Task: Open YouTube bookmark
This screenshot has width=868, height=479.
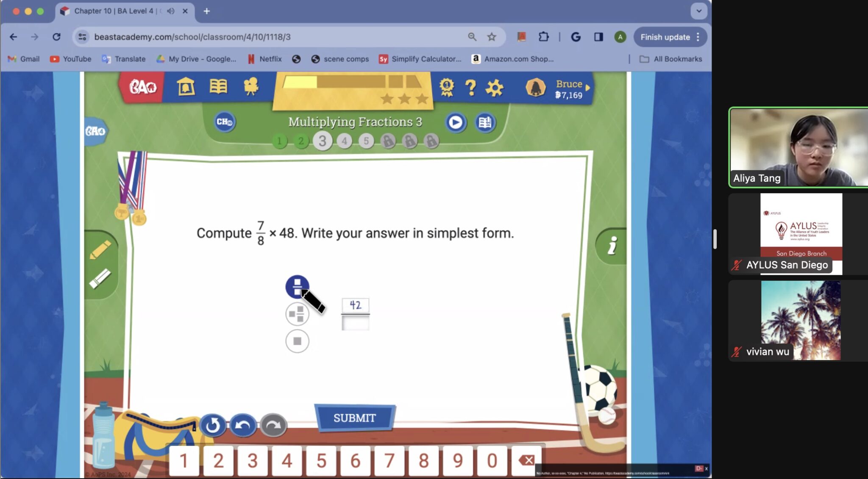Action: (70, 59)
